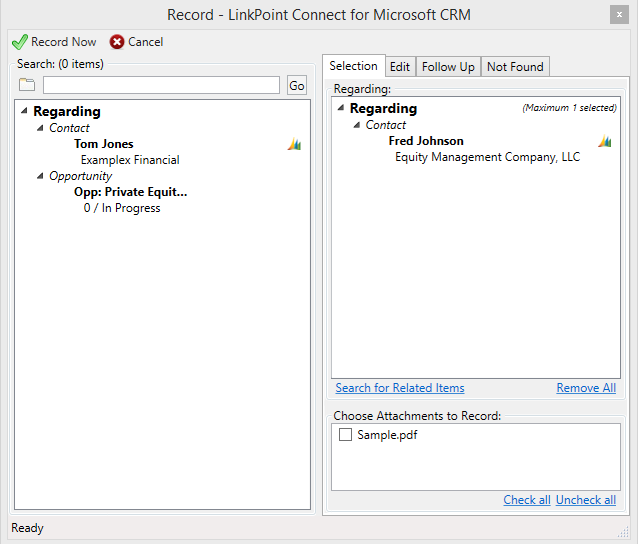This screenshot has height=544, width=638.
Task: Collapse the Regarding node in the Selection pane
Action: click(341, 108)
